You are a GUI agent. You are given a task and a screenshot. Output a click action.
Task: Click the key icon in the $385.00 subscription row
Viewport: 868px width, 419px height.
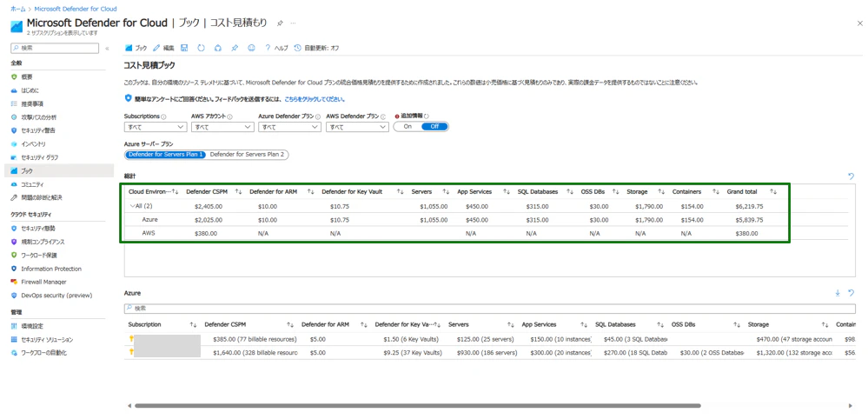[x=130, y=338]
